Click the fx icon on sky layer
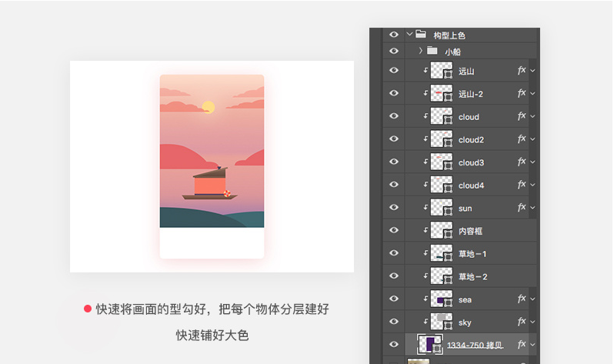The width and height of the screenshot is (614, 364). (522, 322)
